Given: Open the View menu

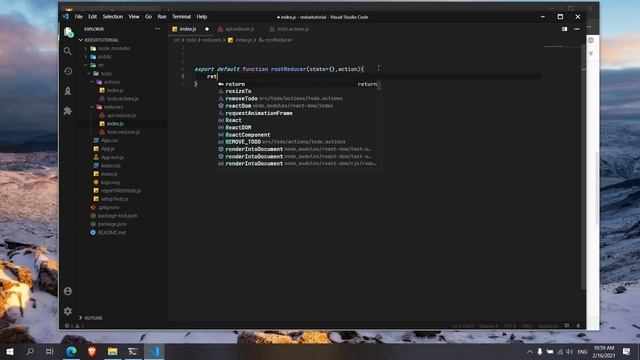Looking at the screenshot, I should [134, 17].
